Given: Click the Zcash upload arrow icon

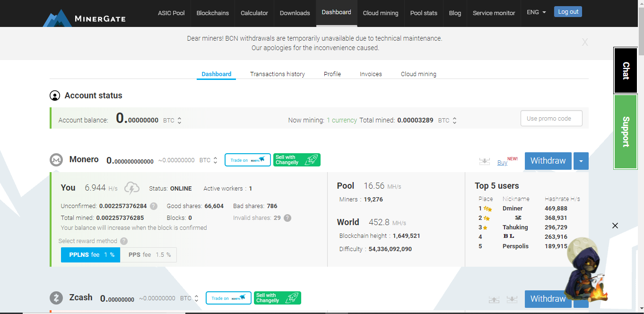Looking at the screenshot, I should coord(494,299).
